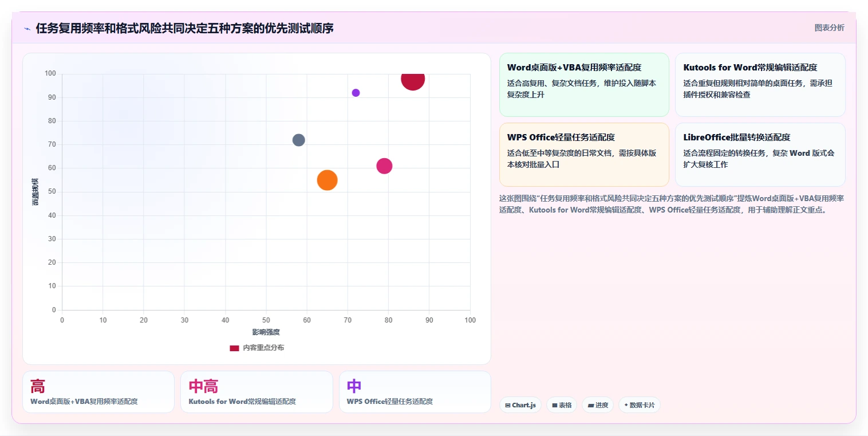Select the gray-blue bubble

(x=298, y=140)
